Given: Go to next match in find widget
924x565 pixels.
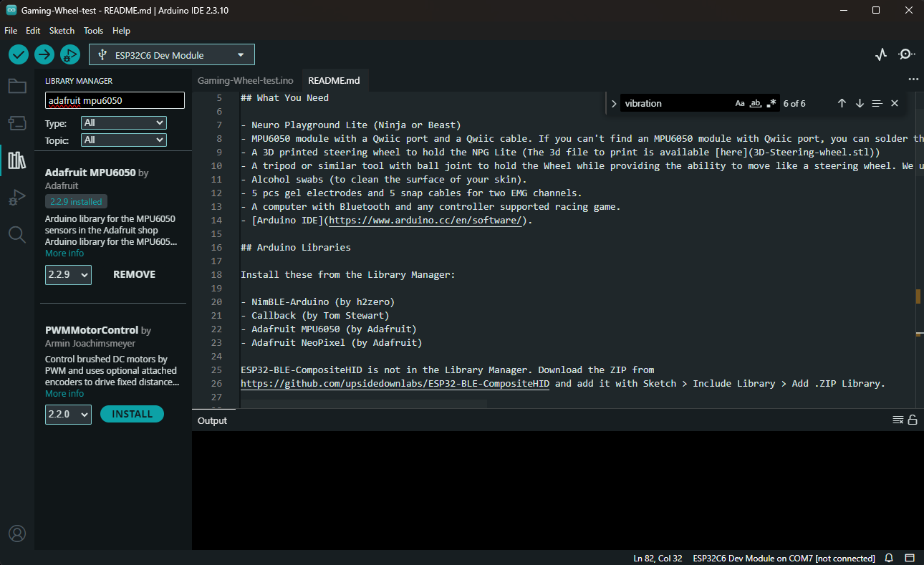Looking at the screenshot, I should [860, 103].
